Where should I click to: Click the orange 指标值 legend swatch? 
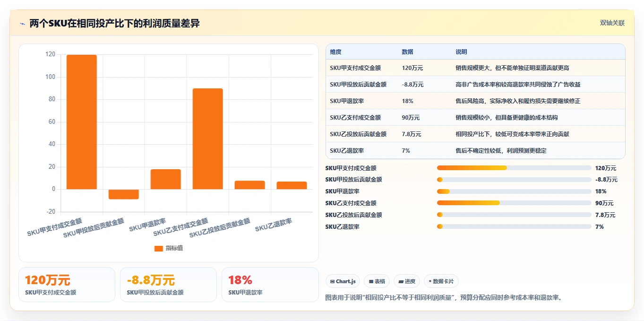pyautogui.click(x=159, y=248)
